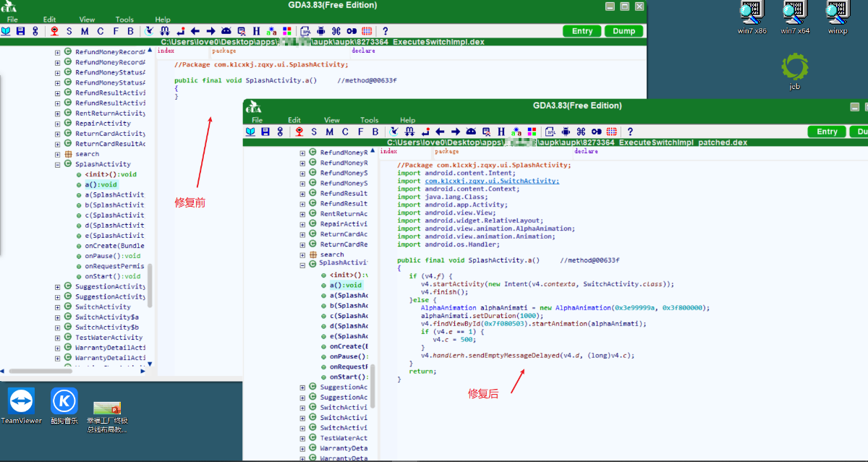Screen dimensions: 868x462
Task: Launch TeamViewer from the desktop
Action: click(x=21, y=406)
